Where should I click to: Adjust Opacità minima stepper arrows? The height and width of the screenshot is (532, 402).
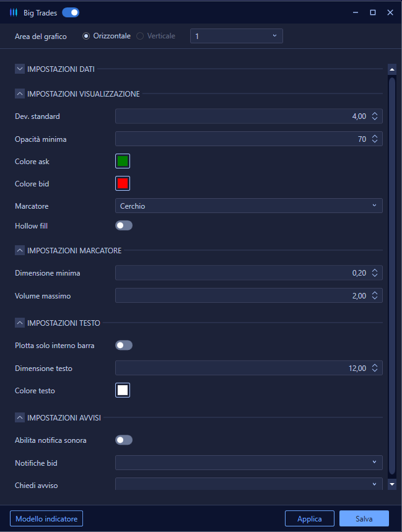375,139
